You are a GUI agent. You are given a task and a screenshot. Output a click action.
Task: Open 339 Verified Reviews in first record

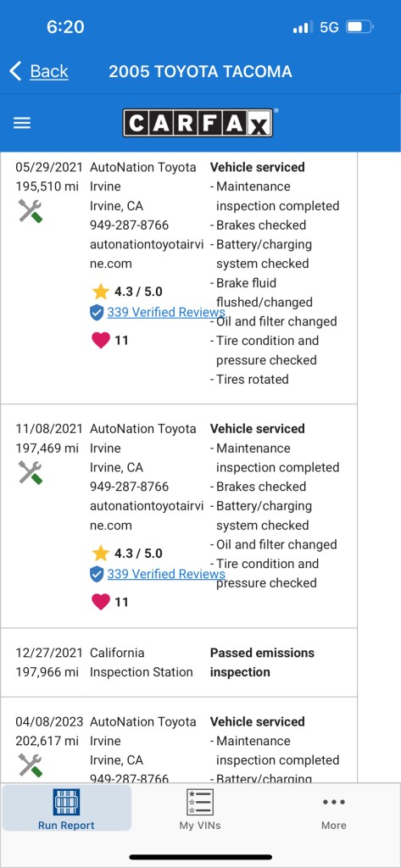coord(166,312)
